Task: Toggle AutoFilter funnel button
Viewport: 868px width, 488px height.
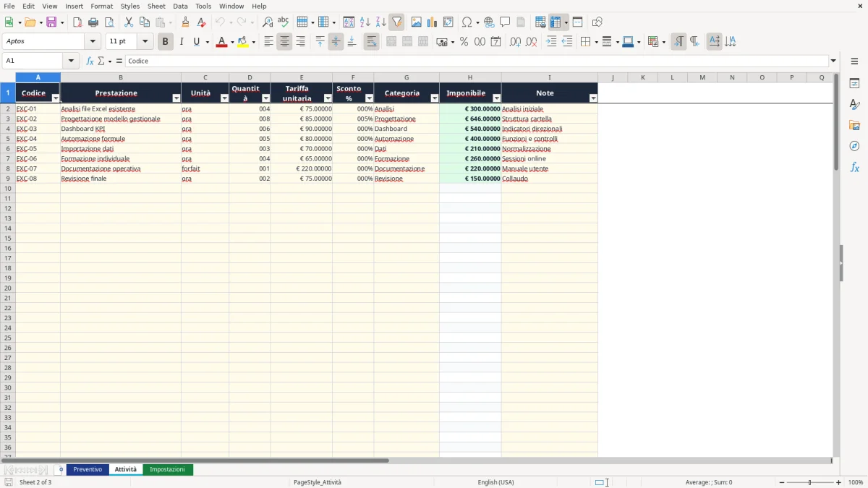Action: coord(396,22)
